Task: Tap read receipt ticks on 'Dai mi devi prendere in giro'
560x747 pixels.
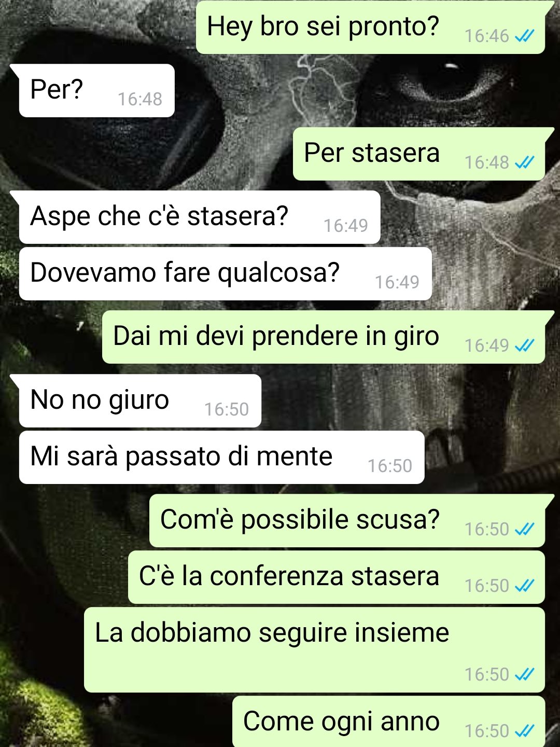Action: click(524, 345)
